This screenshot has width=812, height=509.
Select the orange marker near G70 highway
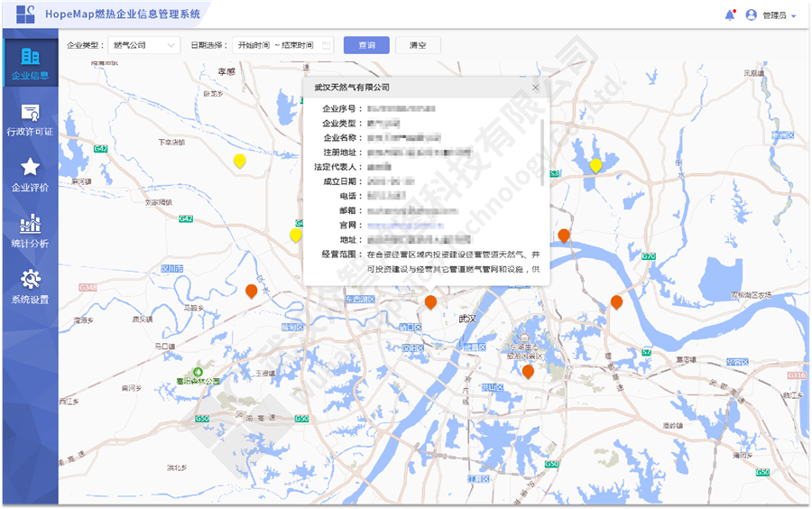[x=616, y=301]
